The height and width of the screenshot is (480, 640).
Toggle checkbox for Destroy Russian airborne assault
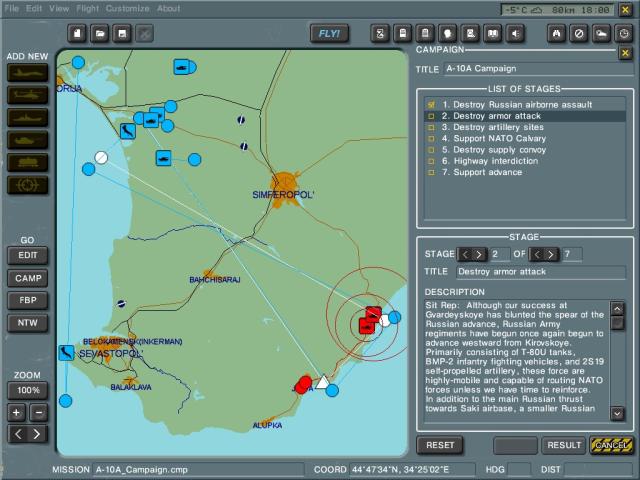point(431,104)
